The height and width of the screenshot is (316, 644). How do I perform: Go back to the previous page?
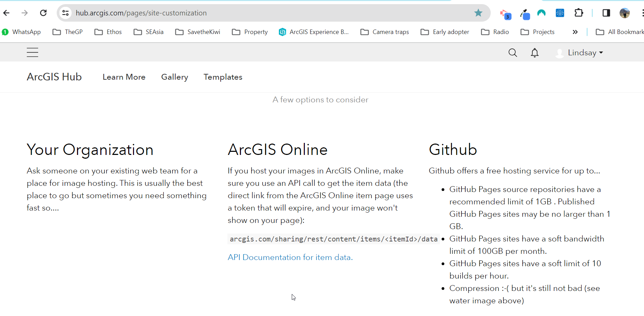[7, 13]
